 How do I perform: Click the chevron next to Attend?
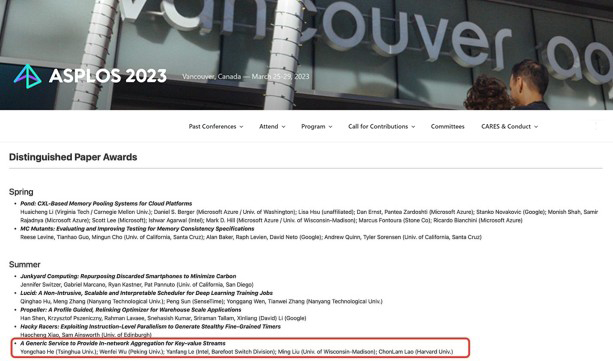pos(283,127)
